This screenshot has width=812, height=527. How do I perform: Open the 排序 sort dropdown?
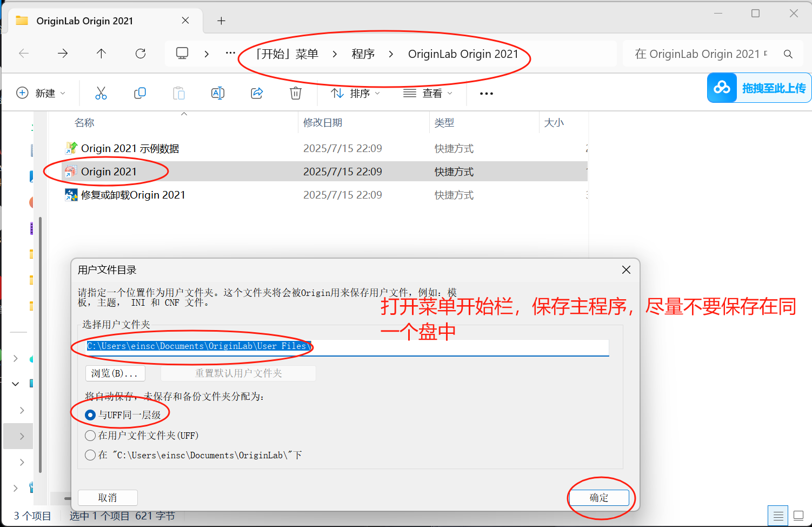[355, 93]
